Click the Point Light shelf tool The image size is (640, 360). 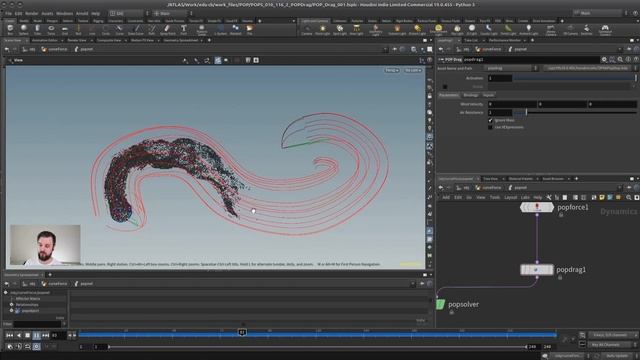[x=322, y=29]
